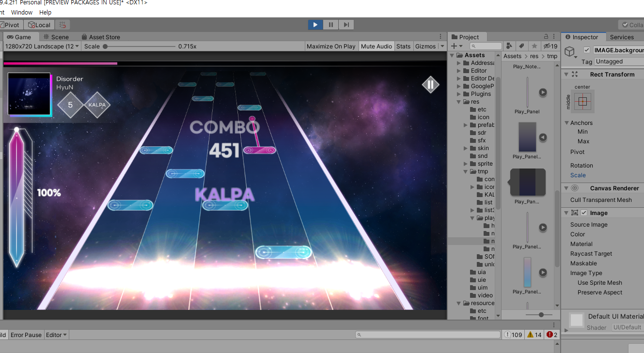Click the Game view Scale slider
Image resolution: width=644 pixels, height=353 pixels.
click(140, 46)
